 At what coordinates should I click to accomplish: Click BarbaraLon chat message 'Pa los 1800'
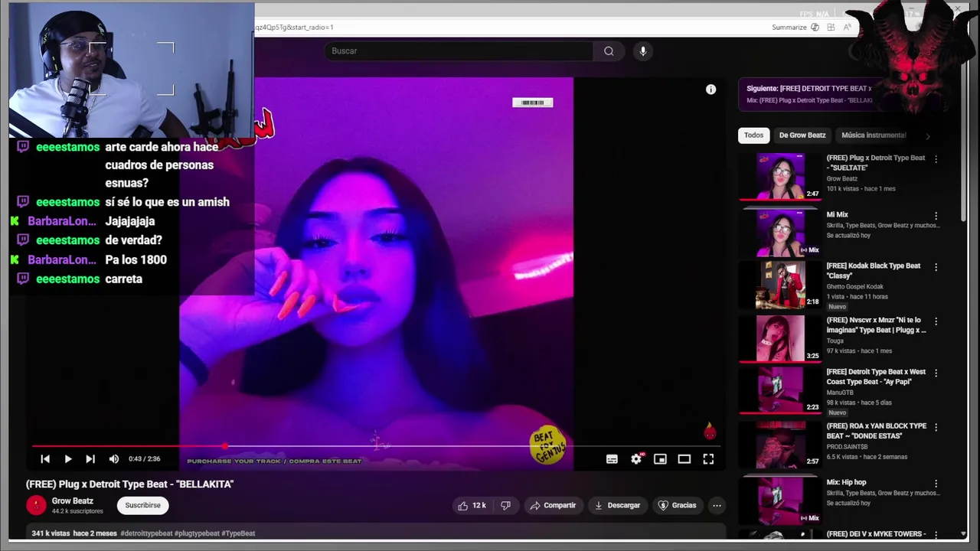coord(136,260)
